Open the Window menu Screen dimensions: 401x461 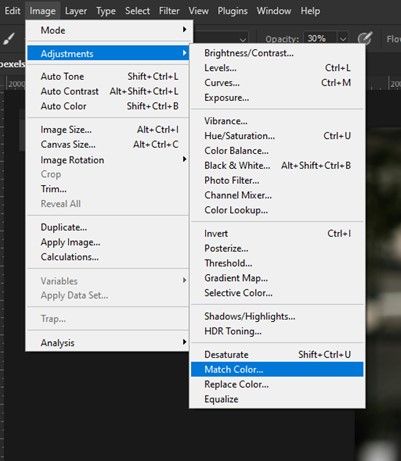[x=274, y=11]
